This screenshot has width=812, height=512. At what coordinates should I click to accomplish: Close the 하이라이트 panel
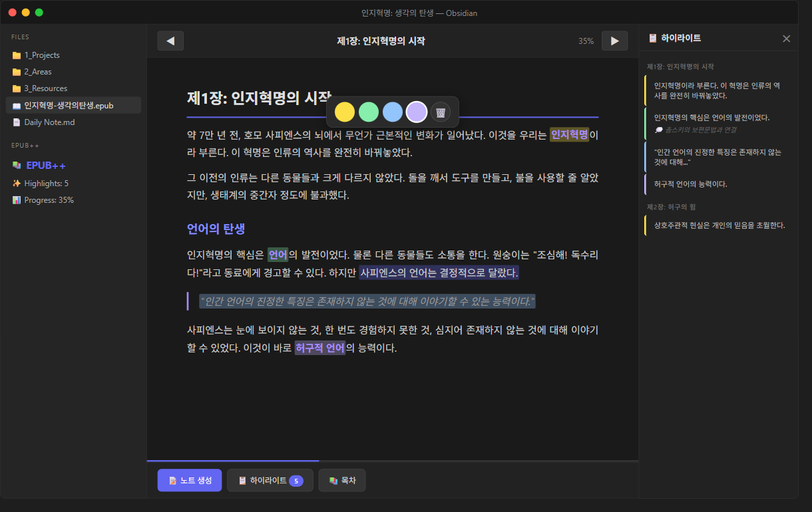786,39
